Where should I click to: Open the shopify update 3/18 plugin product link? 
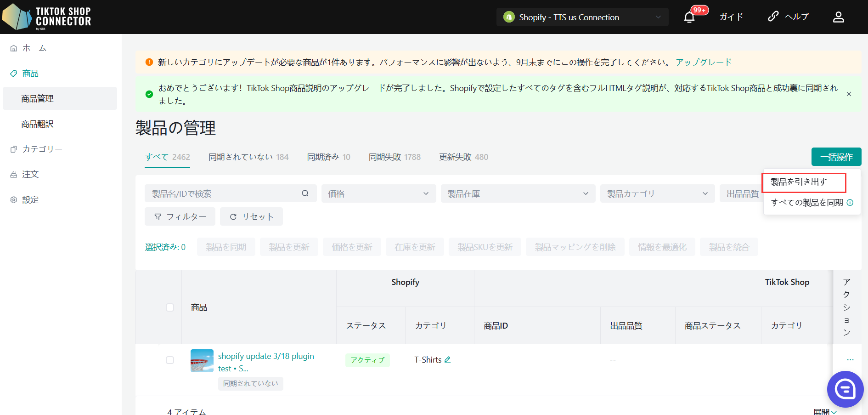266,362
